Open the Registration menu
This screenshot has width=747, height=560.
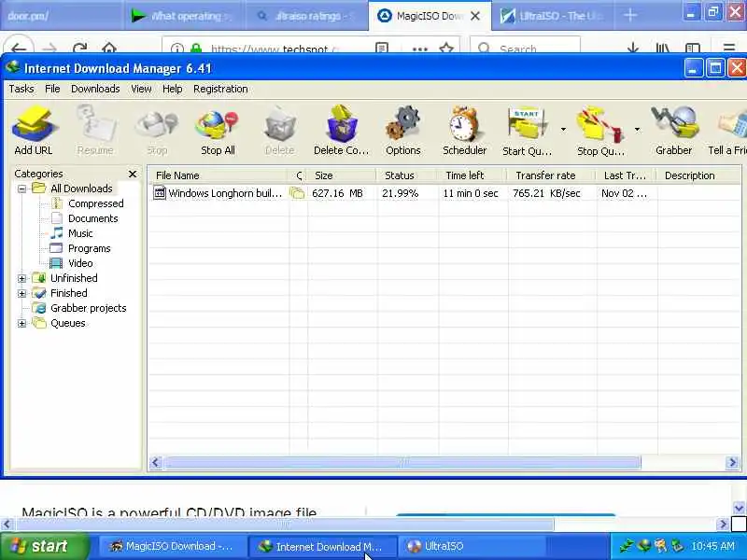[220, 89]
